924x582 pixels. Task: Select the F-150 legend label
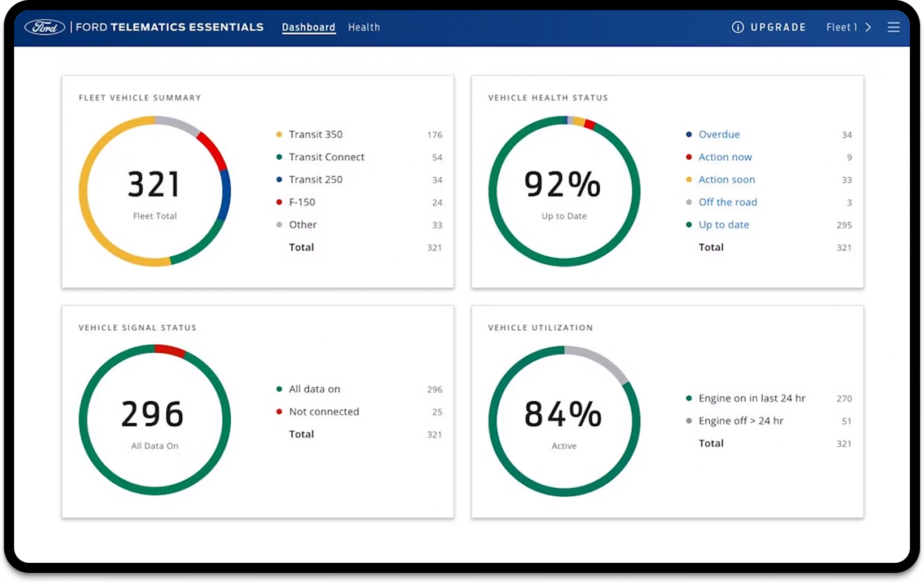coord(302,202)
